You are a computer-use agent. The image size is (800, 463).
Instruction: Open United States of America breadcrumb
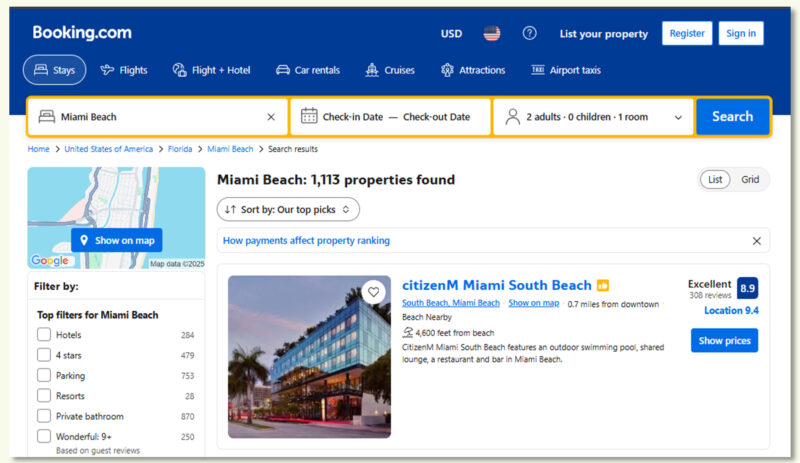(108, 149)
